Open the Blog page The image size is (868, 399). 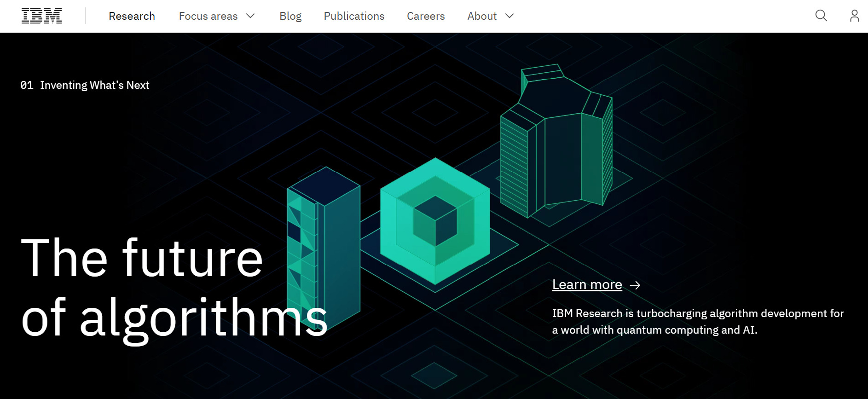[x=290, y=16]
